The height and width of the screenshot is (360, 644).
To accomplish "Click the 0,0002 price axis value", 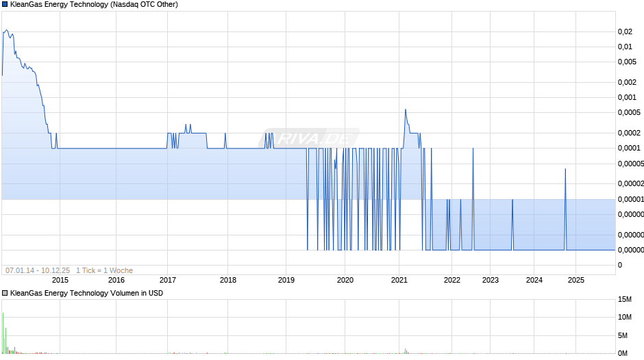I will pos(629,133).
